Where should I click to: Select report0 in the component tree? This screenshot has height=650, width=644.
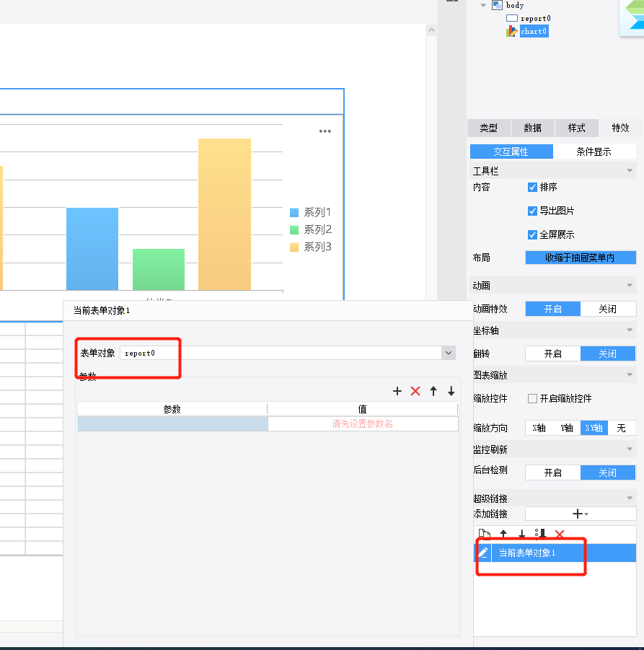point(535,18)
